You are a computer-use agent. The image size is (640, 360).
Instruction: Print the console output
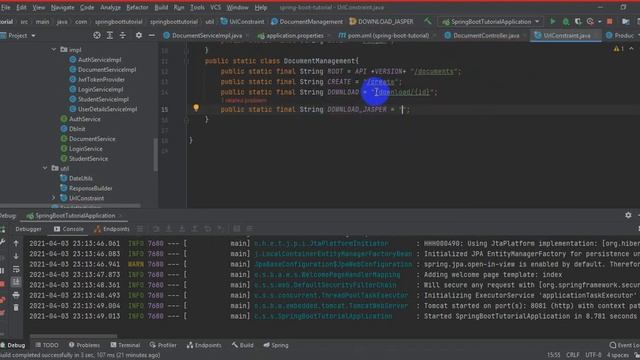(x=16, y=295)
